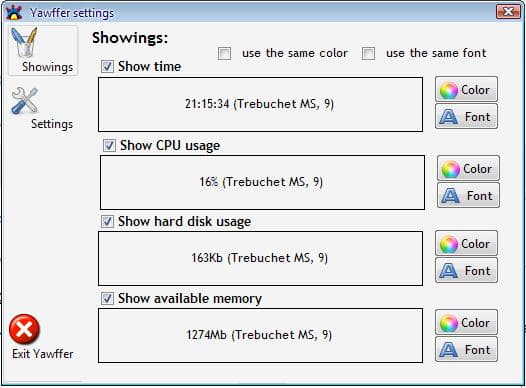Click the red Exit Yawffer icon
This screenshot has width=526, height=388.
pyautogui.click(x=24, y=330)
